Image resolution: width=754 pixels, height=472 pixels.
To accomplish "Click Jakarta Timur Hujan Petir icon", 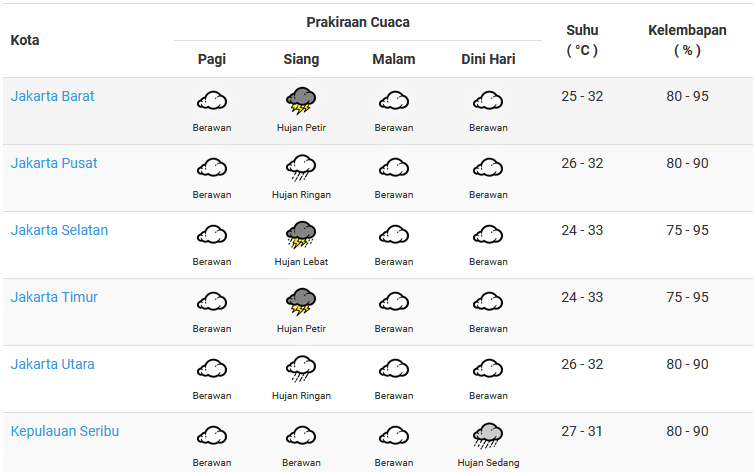I will [x=301, y=302].
